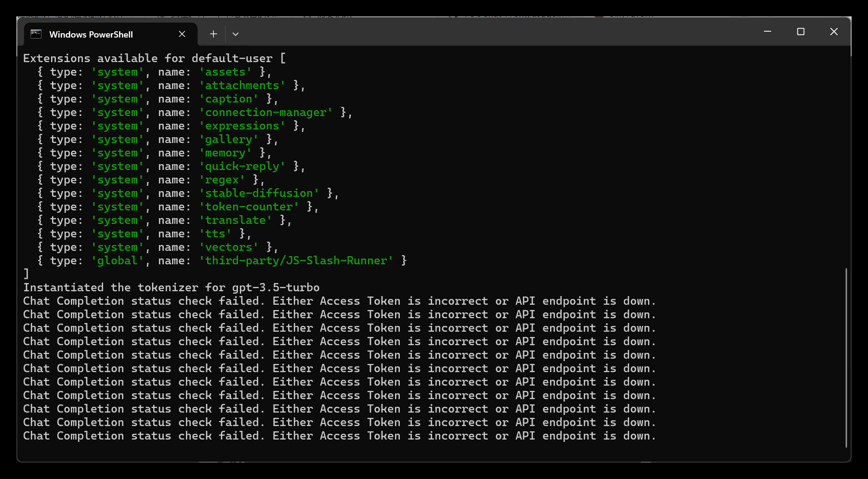Click the 'third-party/JS-Slash-Runner' text
868x479 pixels.
coord(296,261)
